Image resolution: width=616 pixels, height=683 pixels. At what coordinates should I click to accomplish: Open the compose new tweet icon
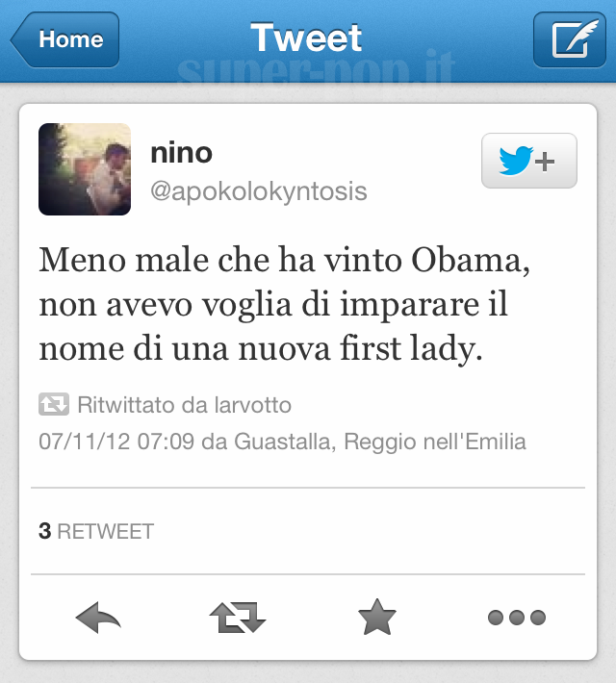tap(570, 39)
